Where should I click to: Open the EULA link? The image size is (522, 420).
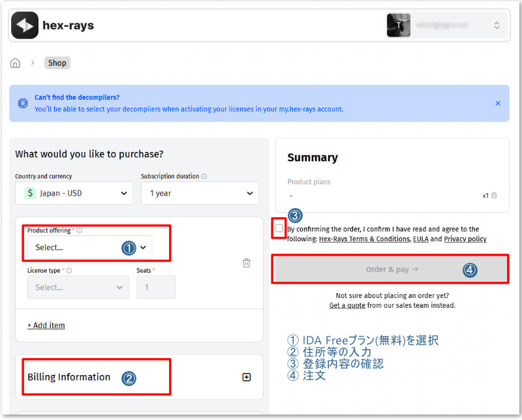click(421, 239)
